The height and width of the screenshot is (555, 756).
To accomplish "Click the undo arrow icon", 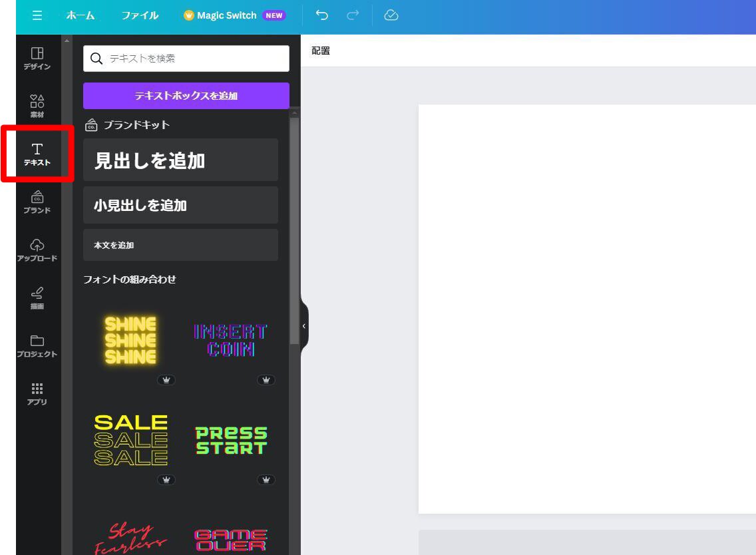I will coord(322,15).
